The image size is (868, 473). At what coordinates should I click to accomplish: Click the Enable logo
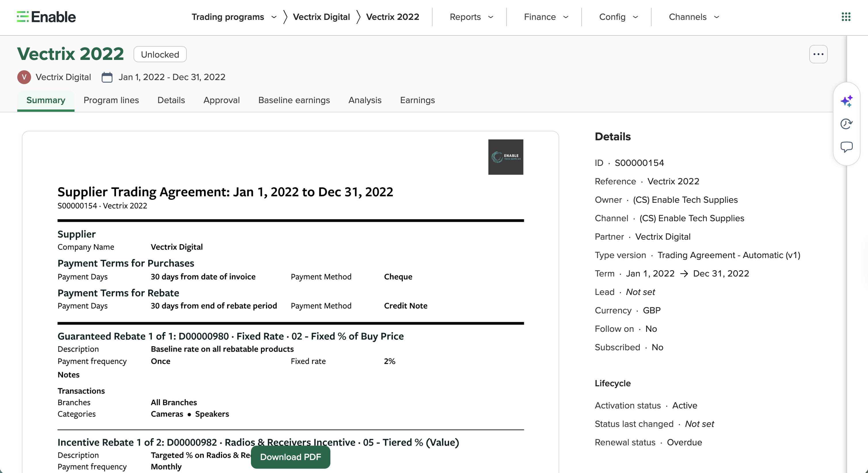46,17
